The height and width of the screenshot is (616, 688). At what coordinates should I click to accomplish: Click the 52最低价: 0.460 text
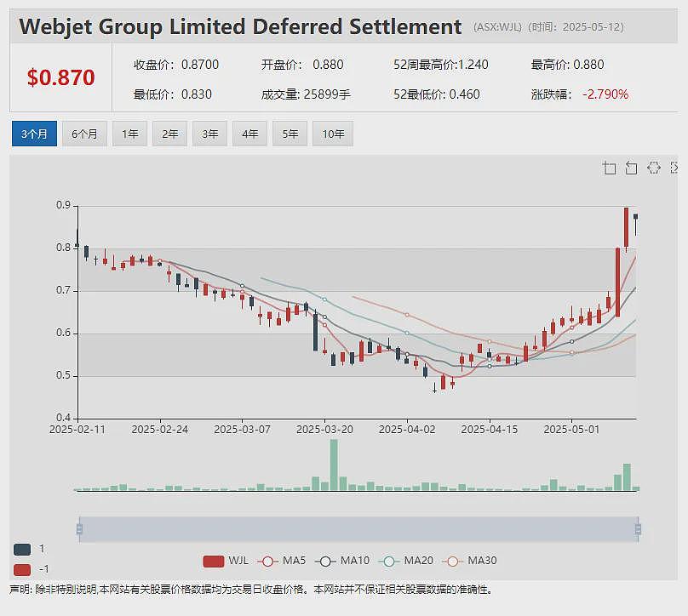pos(436,94)
